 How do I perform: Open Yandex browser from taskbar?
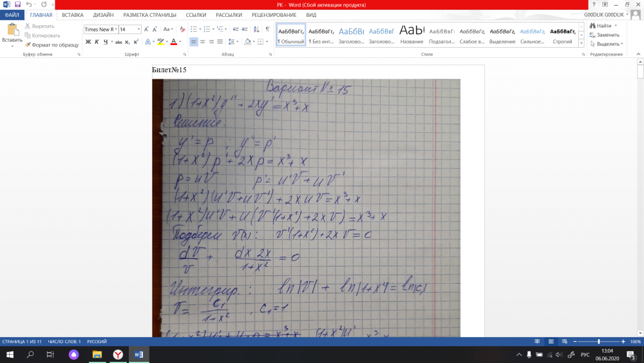tap(118, 355)
